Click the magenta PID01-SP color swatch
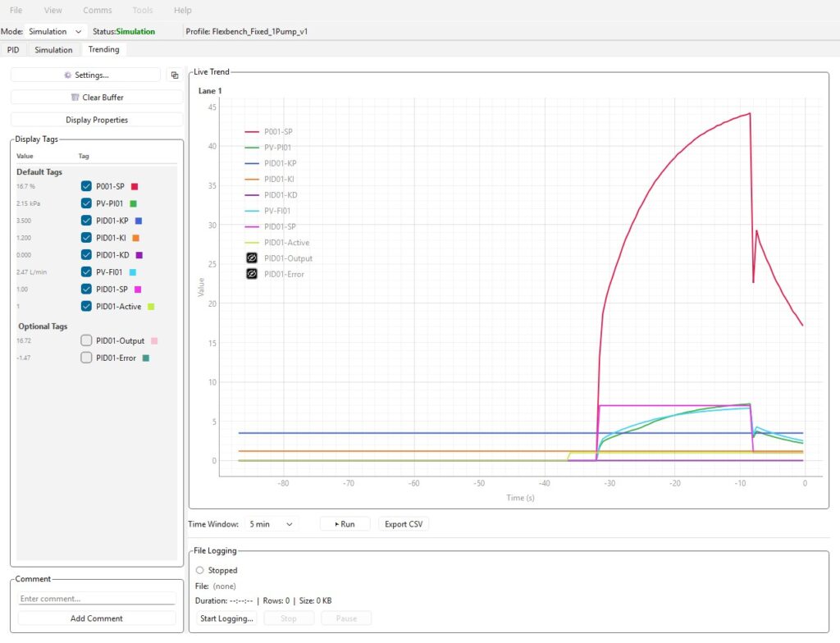 (x=138, y=290)
